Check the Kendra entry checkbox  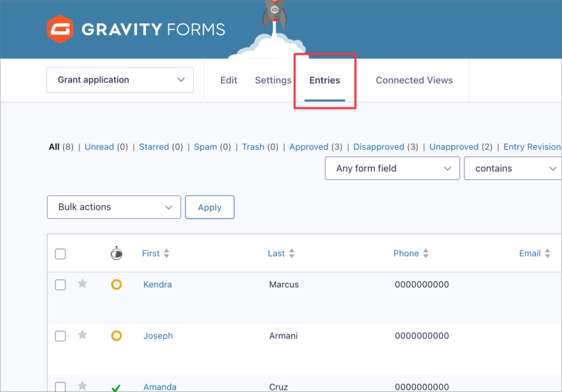tap(60, 285)
